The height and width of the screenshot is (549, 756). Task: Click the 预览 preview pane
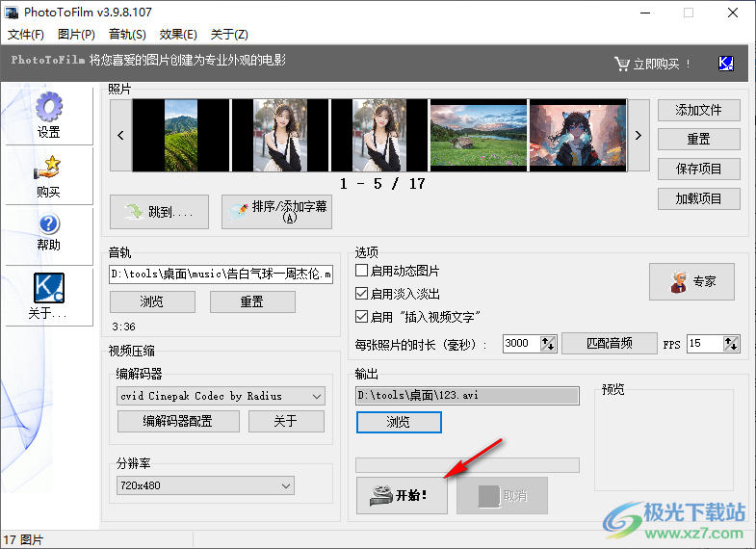tap(664, 440)
